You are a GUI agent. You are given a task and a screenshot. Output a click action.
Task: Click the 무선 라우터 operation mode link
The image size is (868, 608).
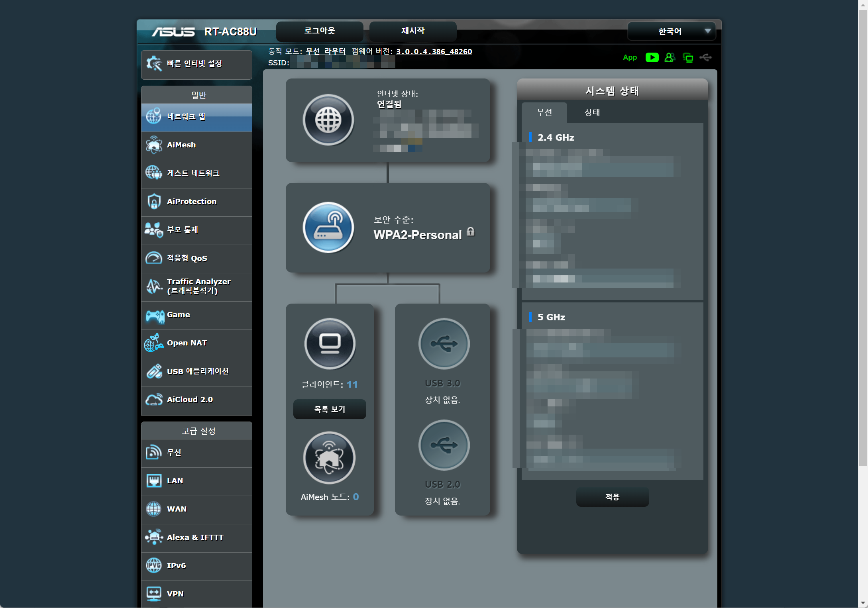click(x=326, y=51)
